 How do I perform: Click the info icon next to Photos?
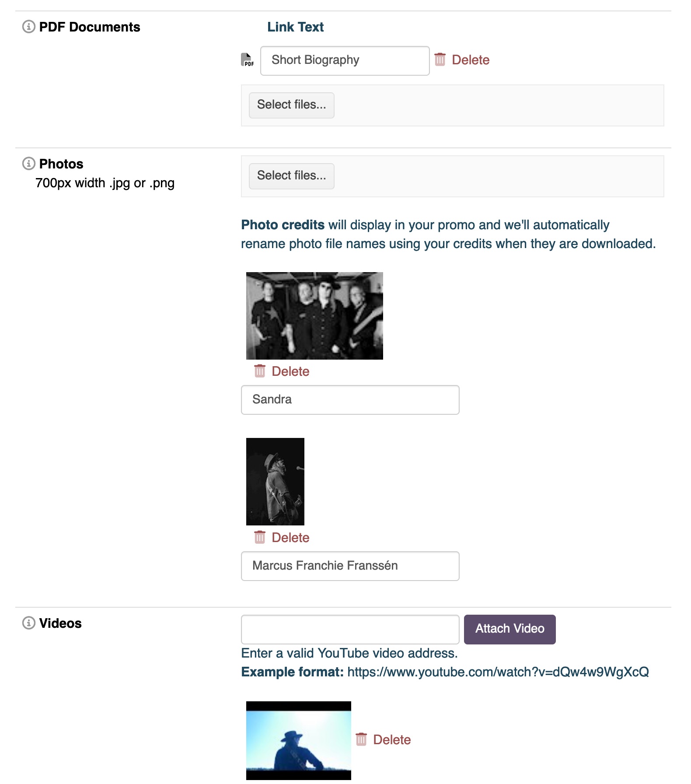[28, 164]
